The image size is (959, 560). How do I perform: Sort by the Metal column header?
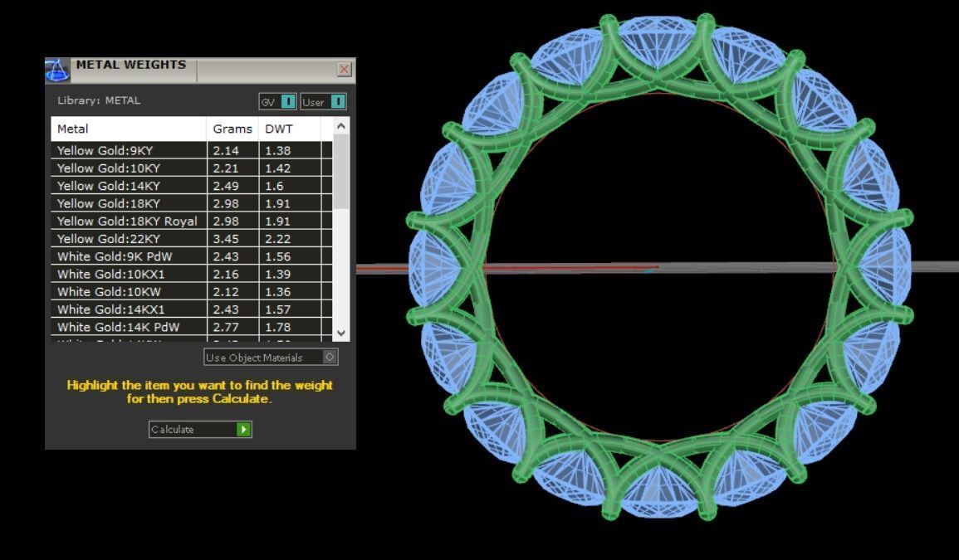[x=129, y=129]
